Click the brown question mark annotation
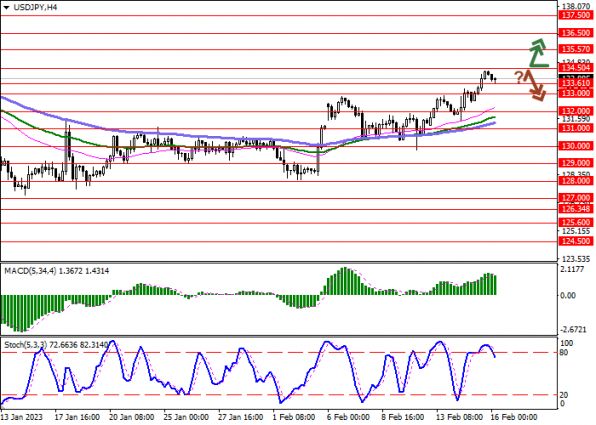596x425 pixels. [x=519, y=78]
